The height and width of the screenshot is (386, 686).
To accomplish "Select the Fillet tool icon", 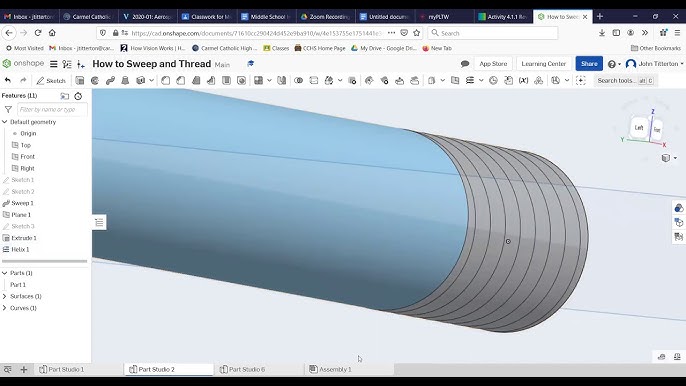I will point(165,81).
